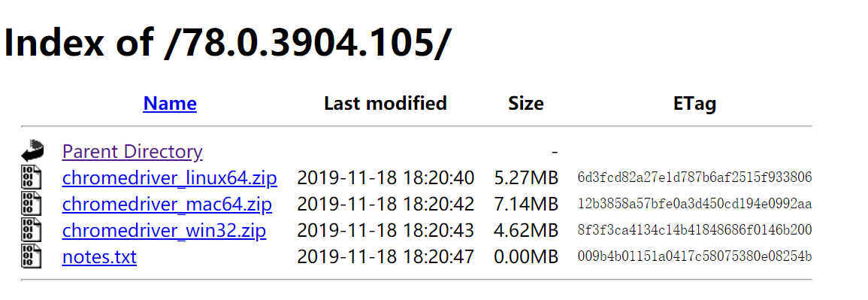Screen dimensions: 868x300
Task: Click the binary file icon beside chromedriver_mac64.zip
Action: [x=32, y=205]
